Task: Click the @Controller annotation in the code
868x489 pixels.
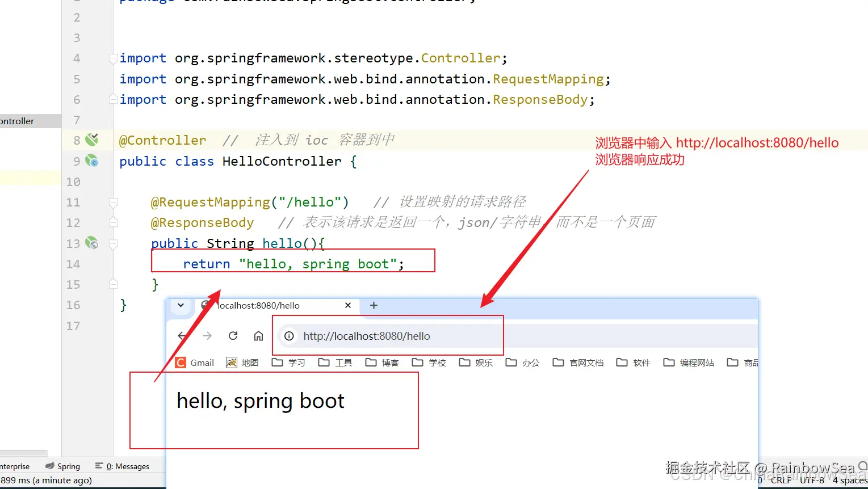Action: coord(163,140)
